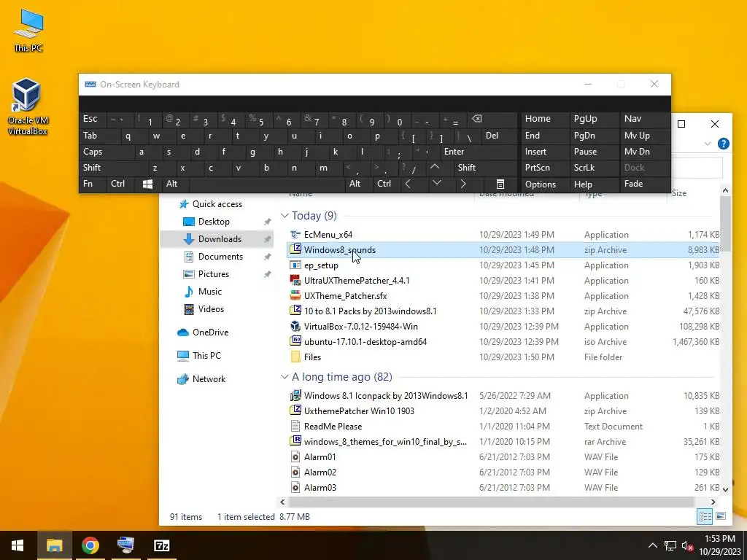Toggle the right Alt key on keyboard
Image resolution: width=747 pixels, height=560 pixels.
[x=358, y=184]
